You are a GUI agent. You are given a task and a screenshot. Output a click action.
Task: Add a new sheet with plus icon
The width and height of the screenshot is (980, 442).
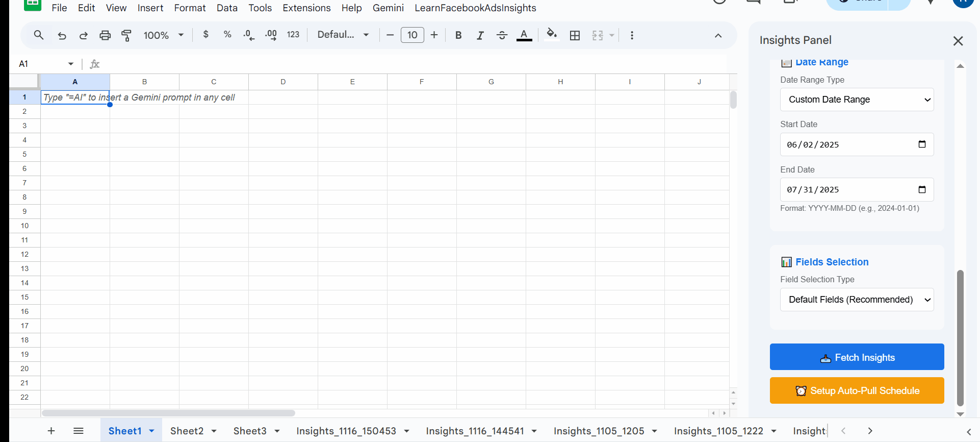(x=51, y=431)
